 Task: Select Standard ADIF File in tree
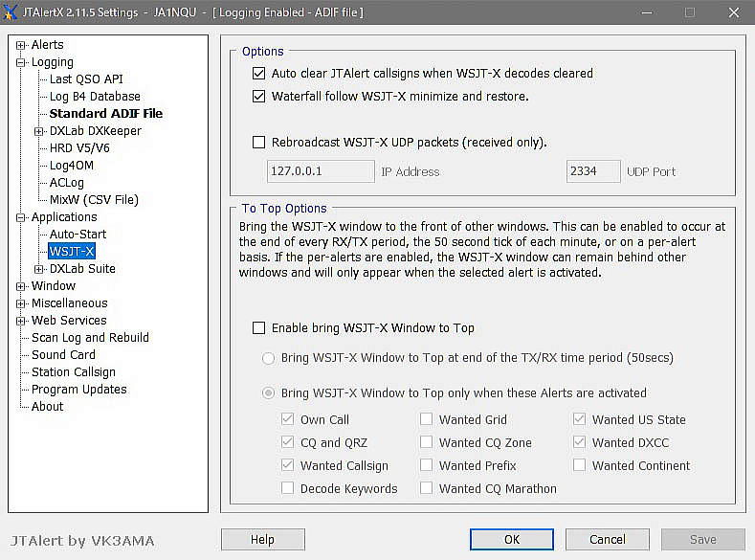point(105,114)
